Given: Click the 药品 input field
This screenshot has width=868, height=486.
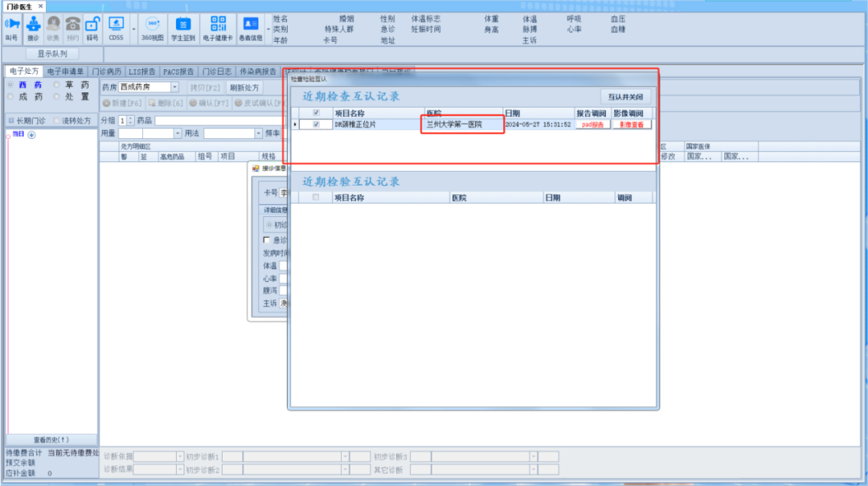Looking at the screenshot, I should (220, 120).
